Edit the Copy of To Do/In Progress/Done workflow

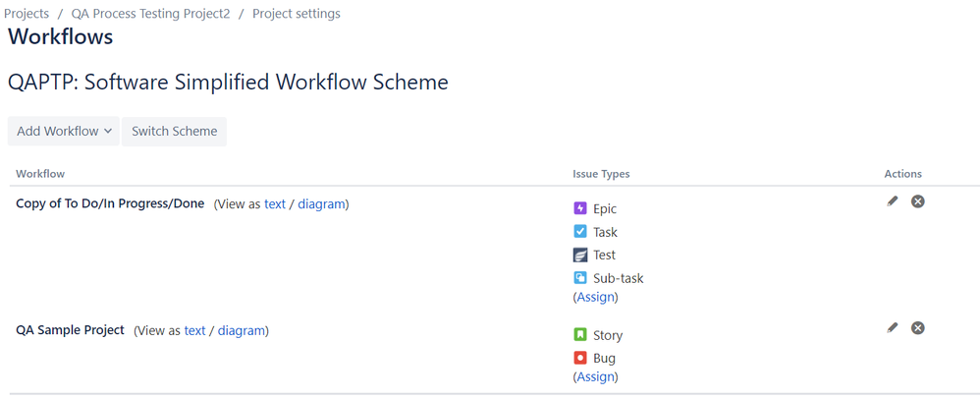(x=893, y=201)
